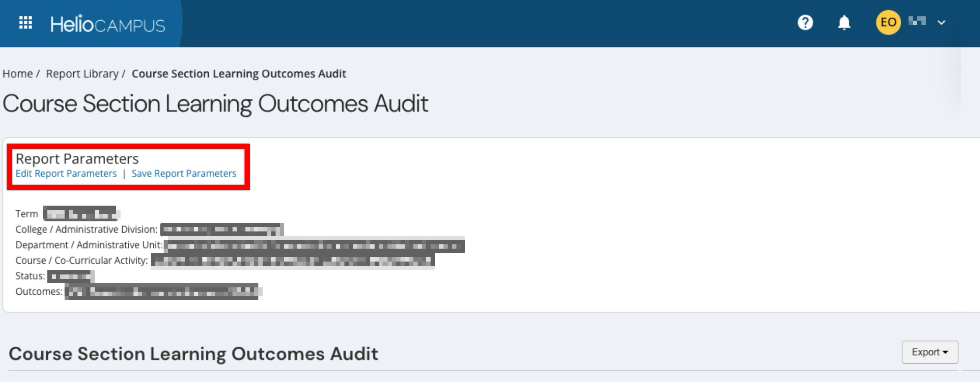Click the HelioCampus logo

pyautogui.click(x=108, y=24)
